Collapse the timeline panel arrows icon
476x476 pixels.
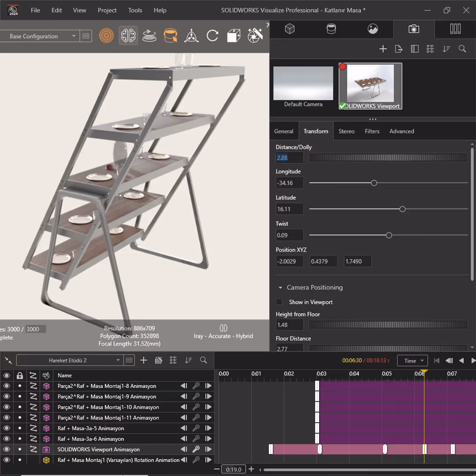pyautogui.click(x=8, y=361)
